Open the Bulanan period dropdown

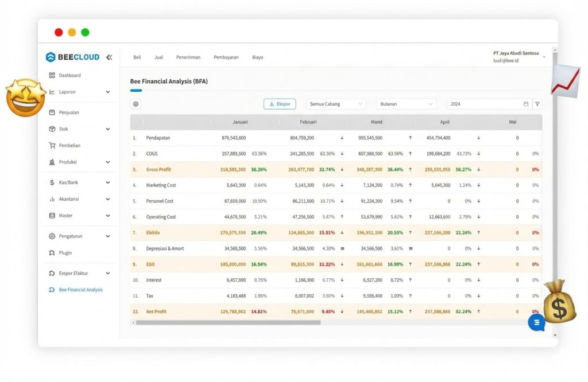(x=405, y=104)
